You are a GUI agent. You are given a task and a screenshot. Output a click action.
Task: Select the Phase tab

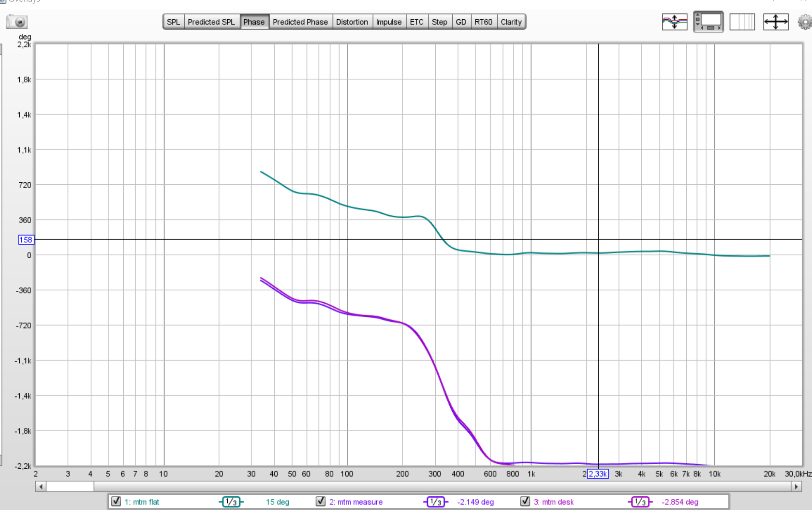254,22
